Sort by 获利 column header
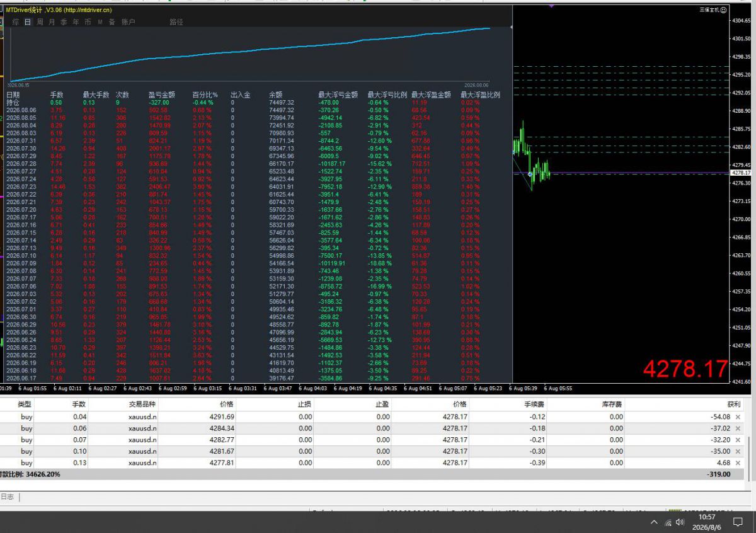Image resolution: width=756 pixels, height=533 pixels. coord(733,404)
